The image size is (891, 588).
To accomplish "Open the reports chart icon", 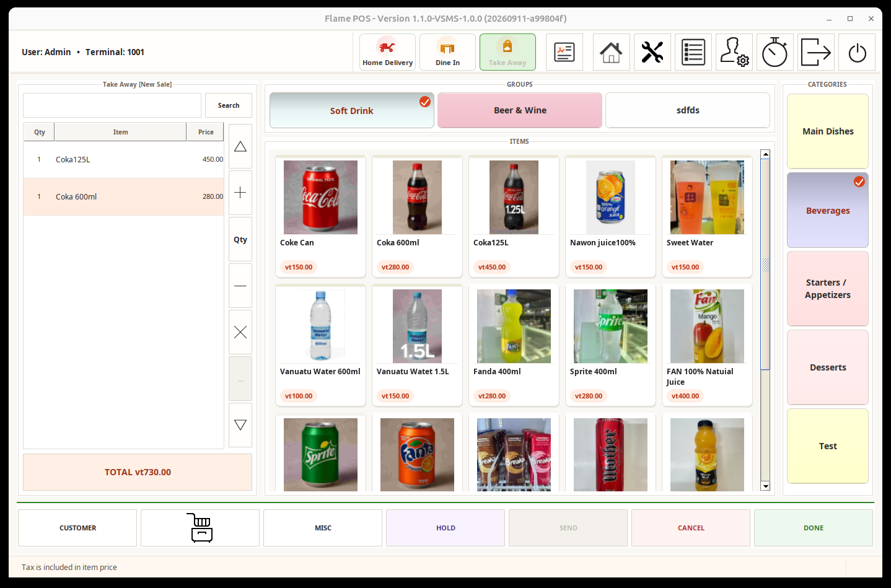I will click(564, 52).
